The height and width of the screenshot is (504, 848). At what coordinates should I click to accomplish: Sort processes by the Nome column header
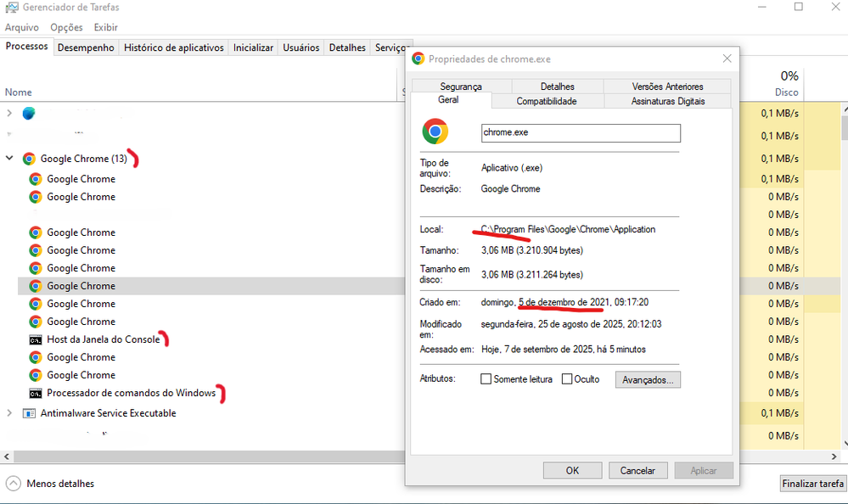[19, 92]
